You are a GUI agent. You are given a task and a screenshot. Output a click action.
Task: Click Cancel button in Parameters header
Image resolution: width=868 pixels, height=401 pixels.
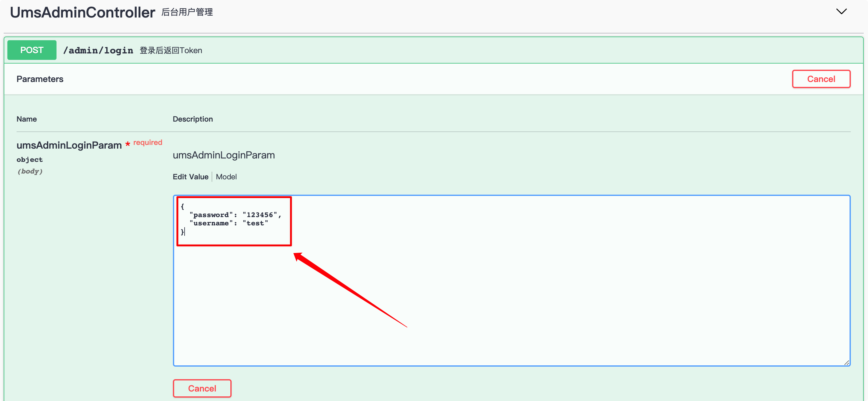click(821, 79)
